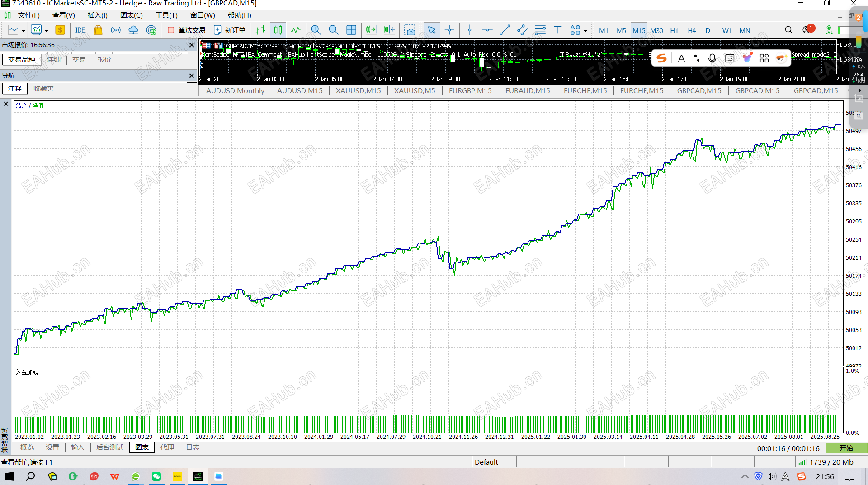Screen dimensions: 868x485
Task: Switch chart to bar chart mode
Action: (260, 30)
